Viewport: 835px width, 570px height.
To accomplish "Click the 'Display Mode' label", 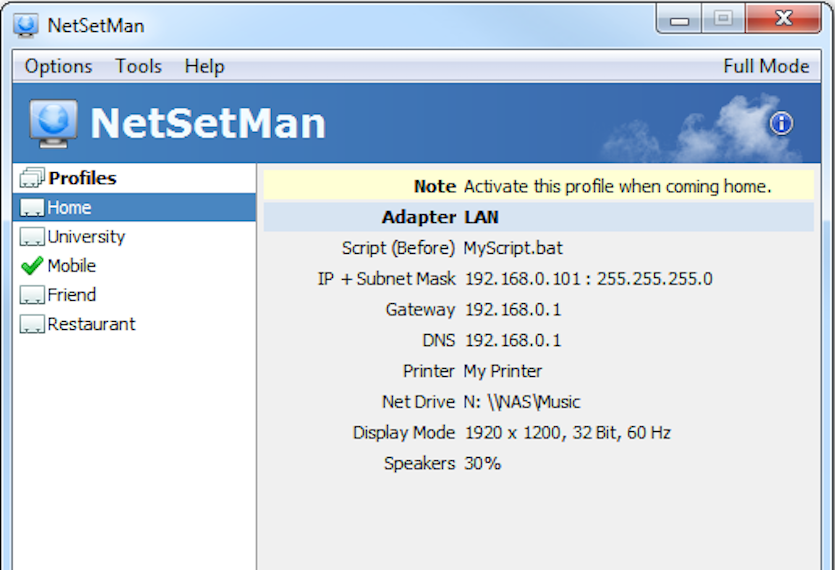I will (x=404, y=433).
